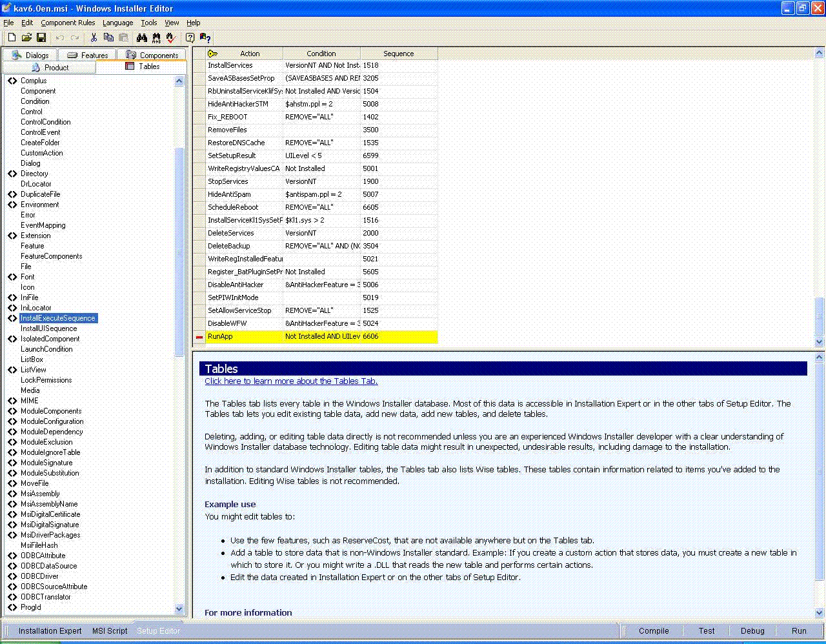This screenshot has width=826, height=644.
Task: Select the Setup Editor view tab
Action: (x=159, y=630)
